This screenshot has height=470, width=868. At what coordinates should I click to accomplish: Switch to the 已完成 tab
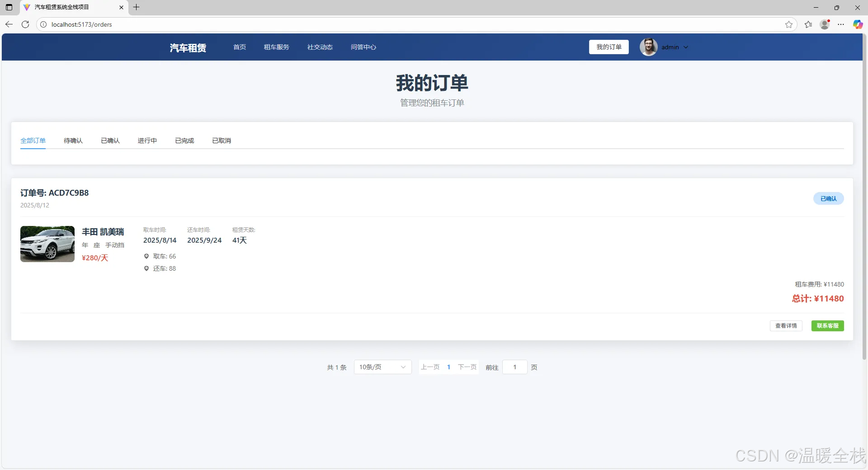(x=184, y=141)
